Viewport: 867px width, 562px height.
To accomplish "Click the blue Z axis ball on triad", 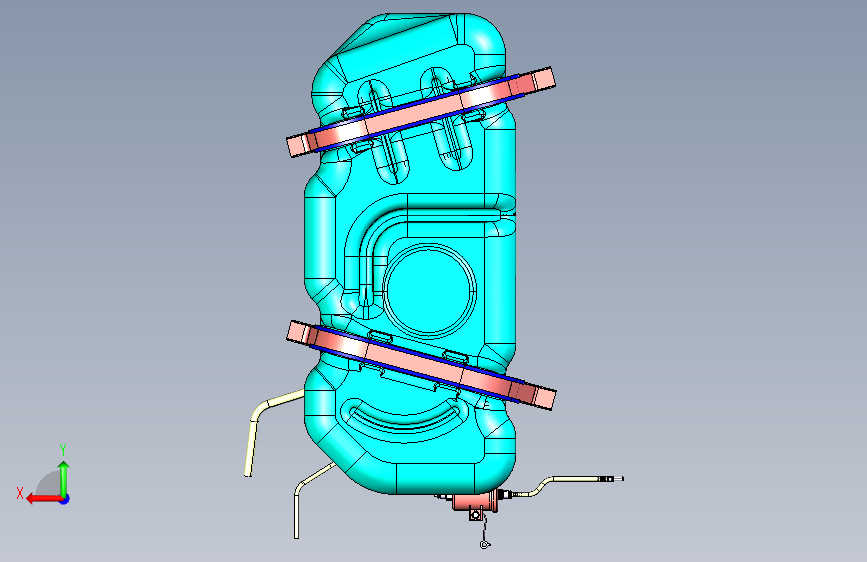I will 65,499.
